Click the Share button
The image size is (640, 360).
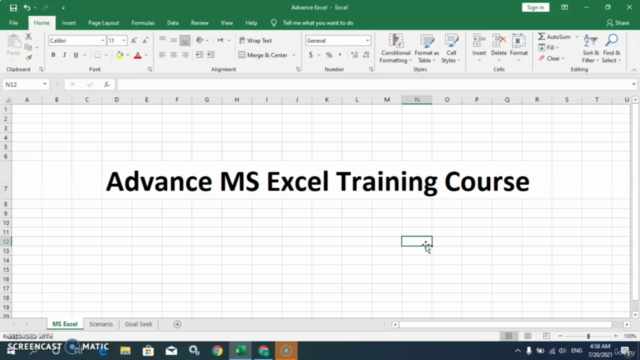(618, 23)
